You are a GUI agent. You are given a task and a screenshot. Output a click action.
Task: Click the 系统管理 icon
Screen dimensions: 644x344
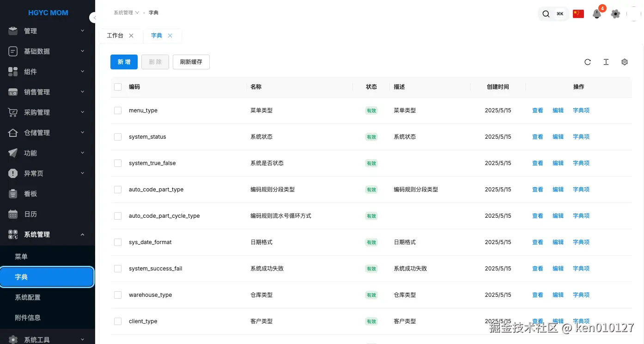coord(13,234)
